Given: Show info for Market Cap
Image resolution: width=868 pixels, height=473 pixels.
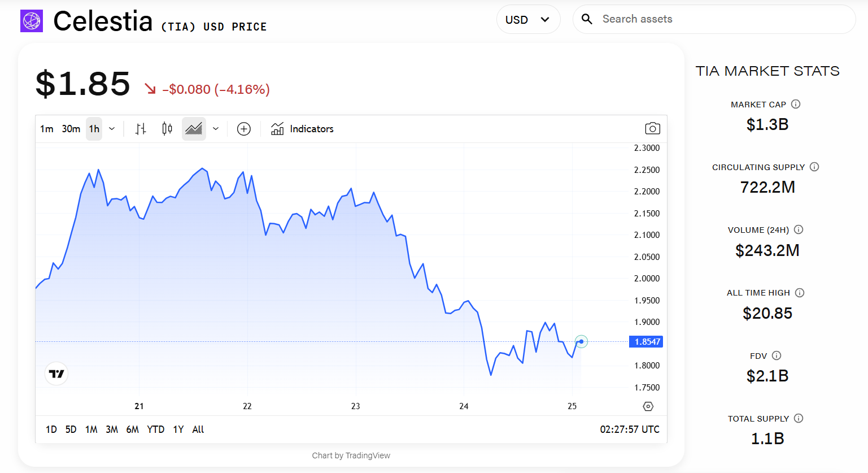Looking at the screenshot, I should click(796, 104).
